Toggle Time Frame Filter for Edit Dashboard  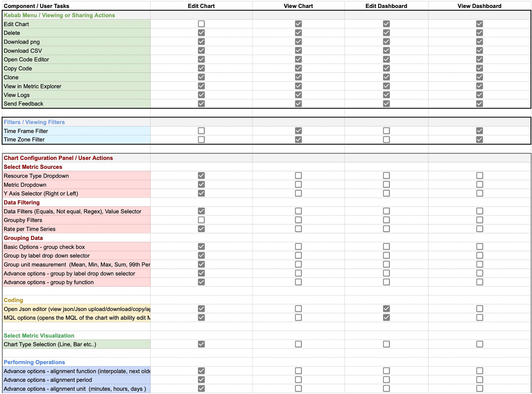coord(386,131)
